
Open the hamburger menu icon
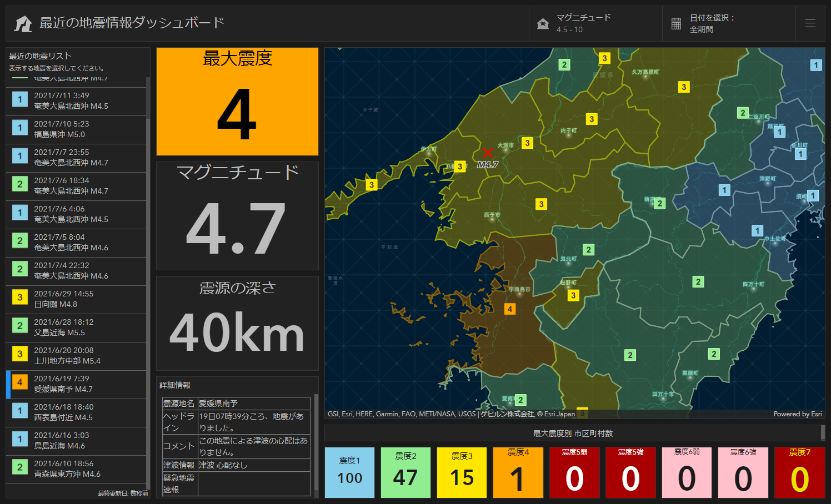(810, 23)
